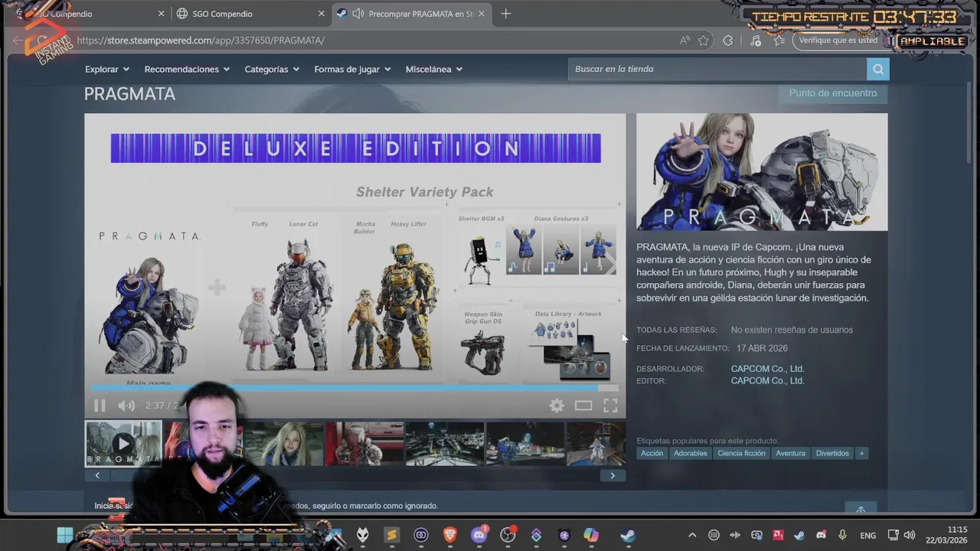Expand the Recomendaciones dropdown menu

point(187,69)
